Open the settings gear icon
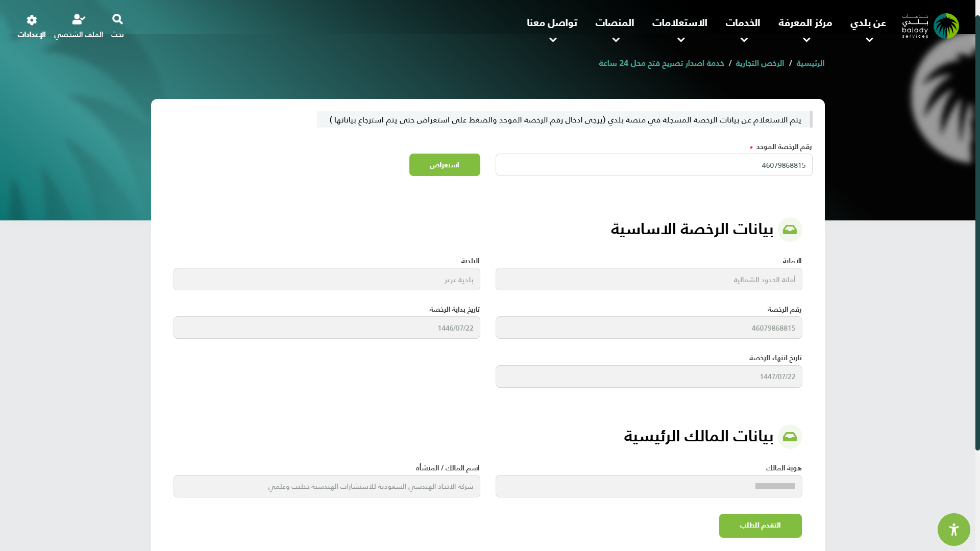This screenshot has height=551, width=980. (32, 20)
